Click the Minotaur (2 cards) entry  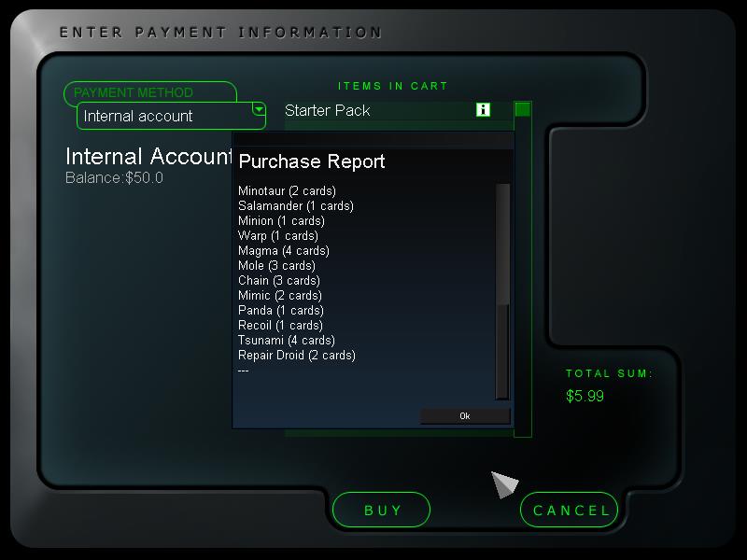(287, 191)
